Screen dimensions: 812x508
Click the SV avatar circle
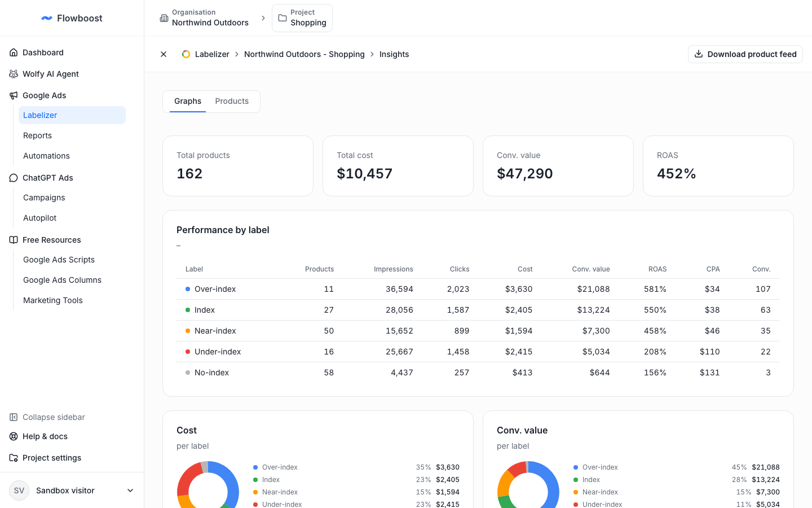click(19, 491)
